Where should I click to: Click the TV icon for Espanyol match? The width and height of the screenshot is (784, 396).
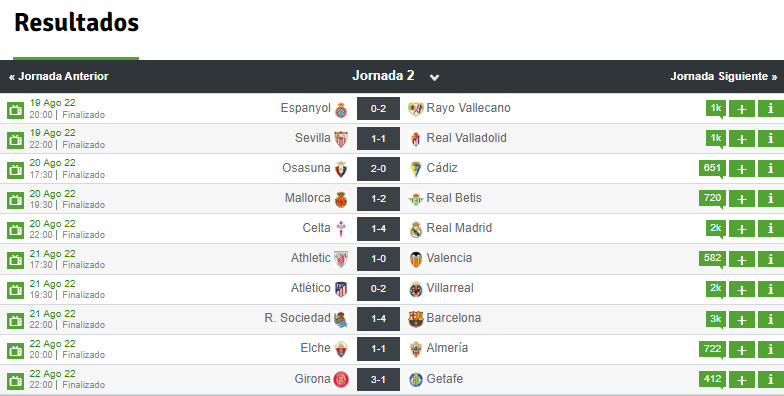point(16,110)
